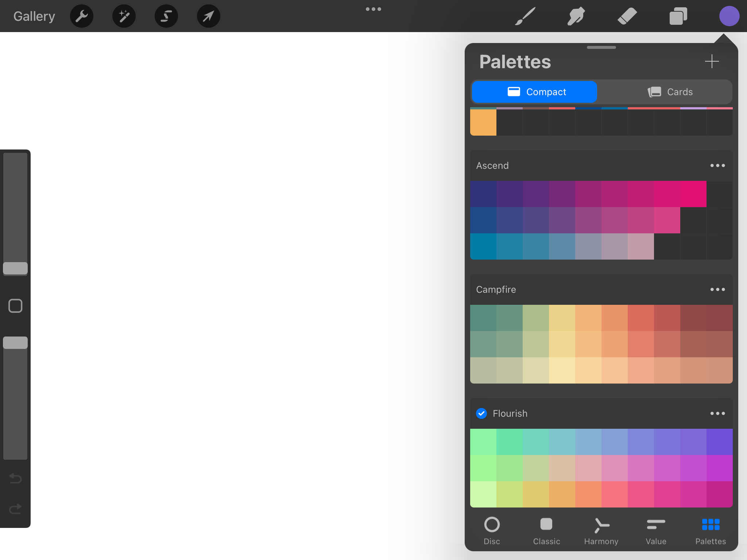Screen dimensions: 747x560
Task: Open options menu for the Flourish palette
Action: click(717, 413)
